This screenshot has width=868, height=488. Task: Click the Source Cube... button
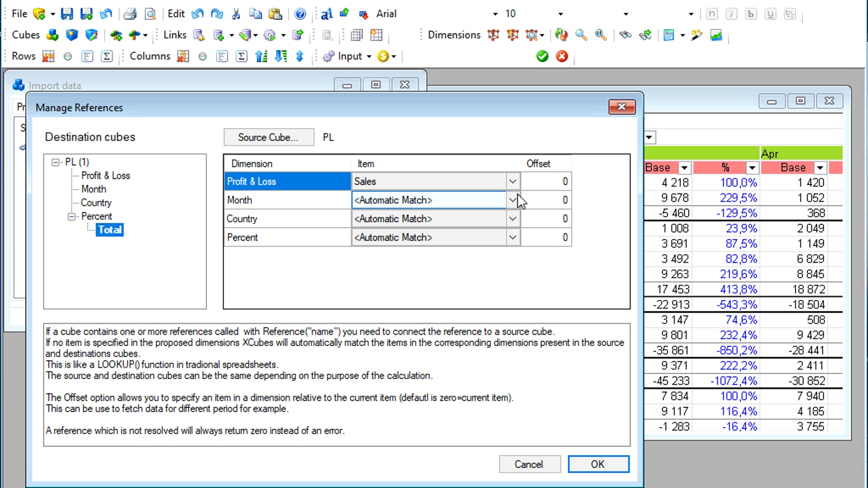[269, 137]
